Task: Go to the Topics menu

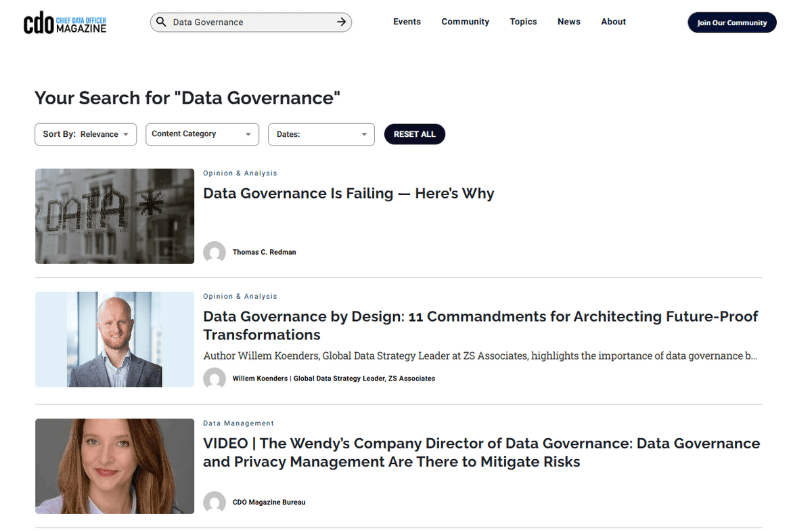Action: (x=523, y=22)
